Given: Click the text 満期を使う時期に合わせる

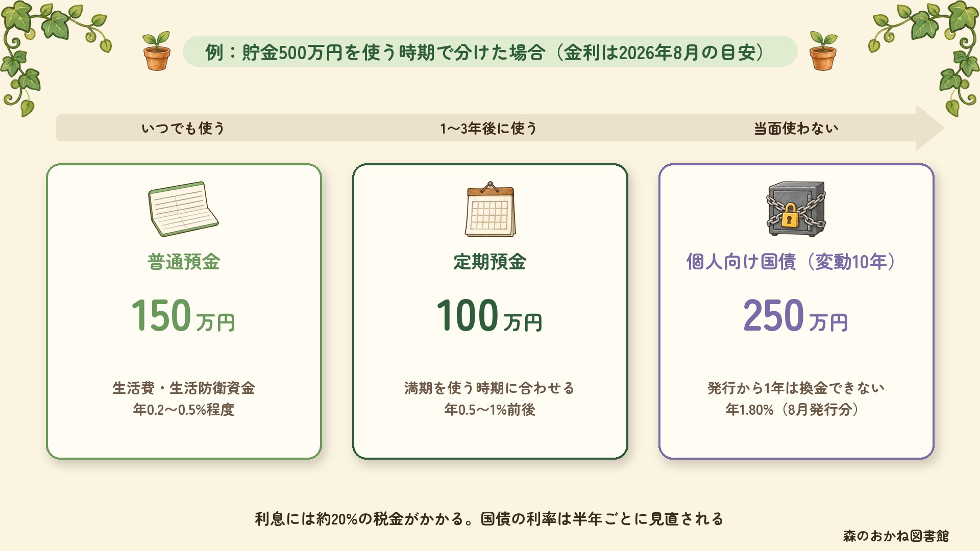Looking at the screenshot, I should point(489,388).
